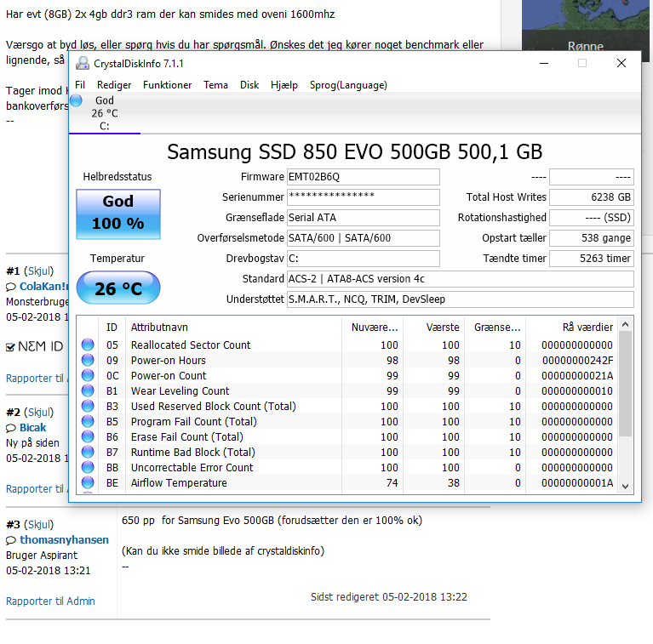Screen dimensions: 653x644
Task: Open thomasnyhansen user profile link
Action: [64, 540]
